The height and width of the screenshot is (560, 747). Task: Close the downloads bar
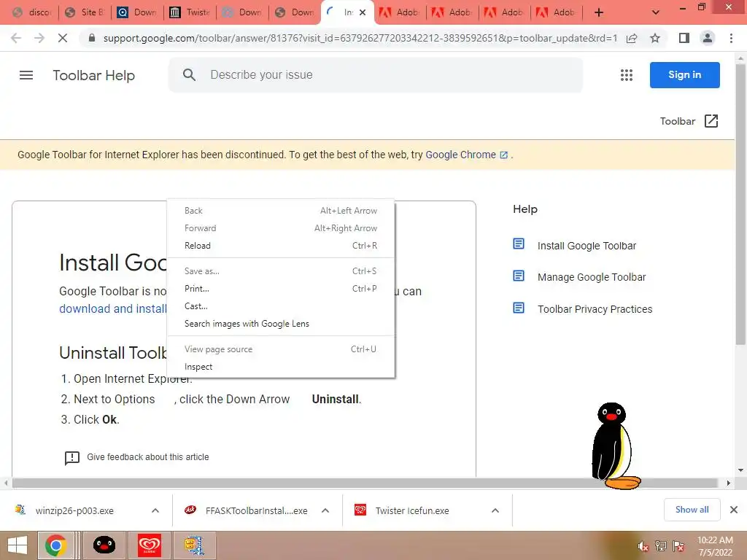pyautogui.click(x=734, y=510)
